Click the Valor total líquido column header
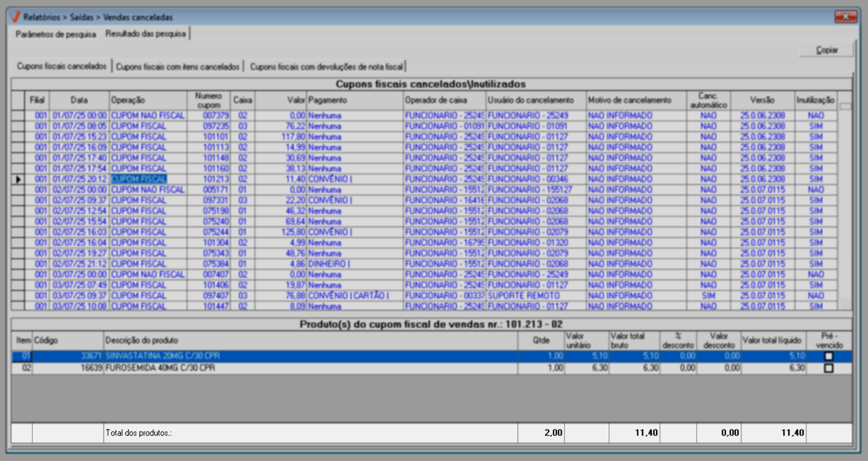Image resolution: width=868 pixels, height=461 pixels. 772,340
